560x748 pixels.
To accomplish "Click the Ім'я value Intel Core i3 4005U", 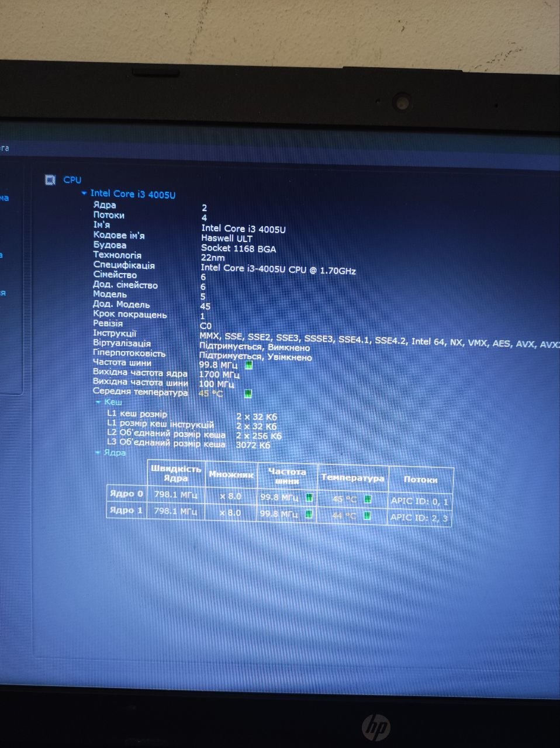I will pyautogui.click(x=243, y=229).
